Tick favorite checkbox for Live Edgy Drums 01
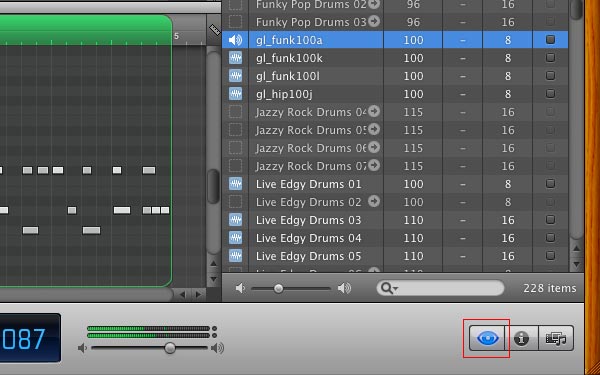The image size is (600, 375). [550, 183]
